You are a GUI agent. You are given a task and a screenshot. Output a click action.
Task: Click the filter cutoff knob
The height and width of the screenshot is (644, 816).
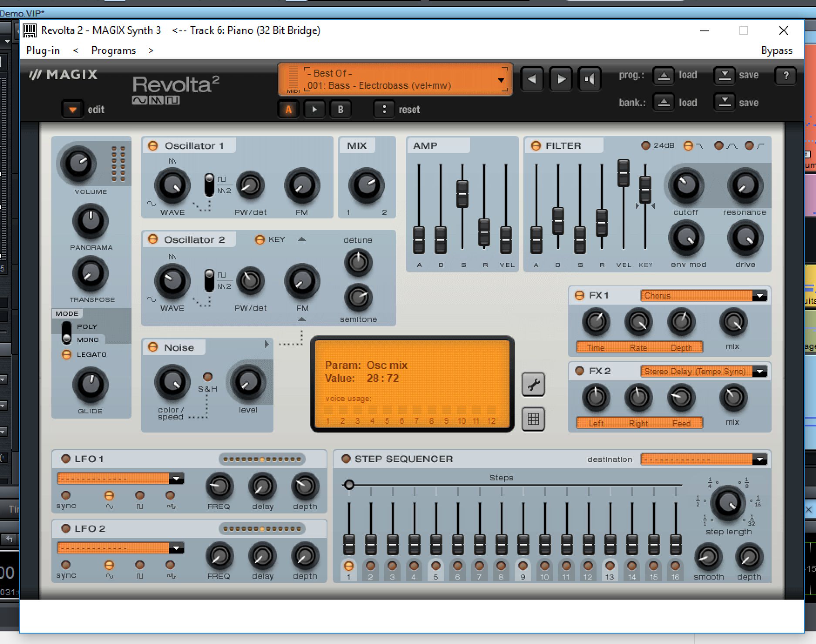[686, 186]
